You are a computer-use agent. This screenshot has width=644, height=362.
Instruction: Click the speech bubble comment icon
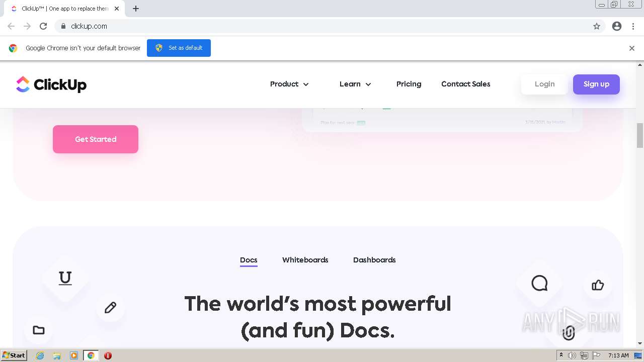[539, 284]
